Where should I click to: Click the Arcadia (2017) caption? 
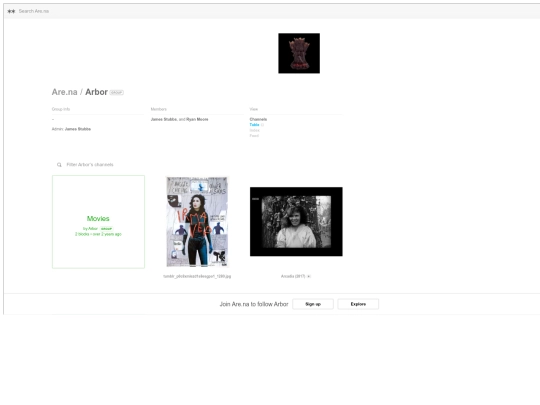pos(293,276)
